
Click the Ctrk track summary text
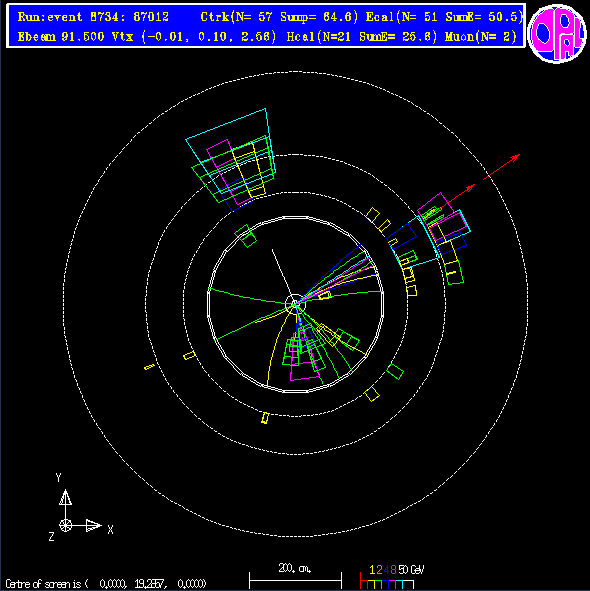[279, 17]
